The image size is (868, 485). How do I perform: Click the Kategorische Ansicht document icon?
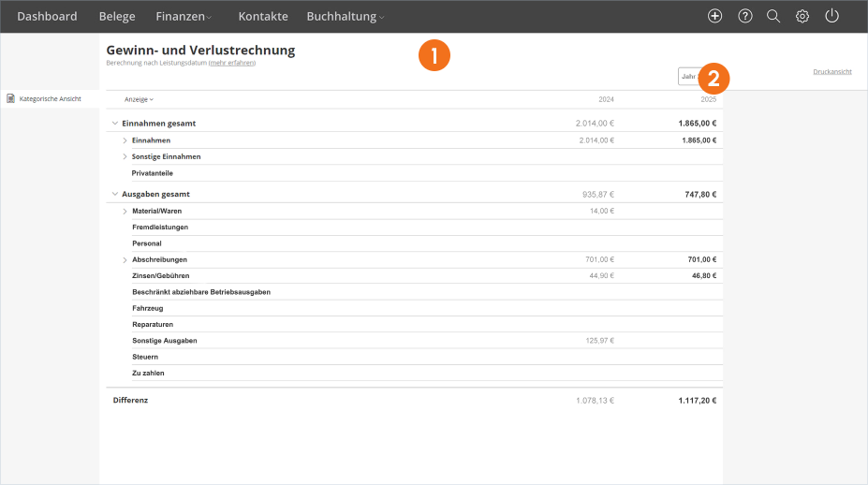(10, 98)
